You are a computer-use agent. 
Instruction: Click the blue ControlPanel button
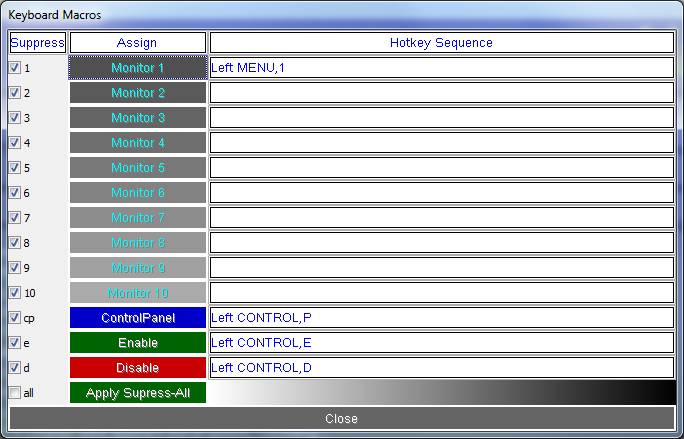click(138, 318)
